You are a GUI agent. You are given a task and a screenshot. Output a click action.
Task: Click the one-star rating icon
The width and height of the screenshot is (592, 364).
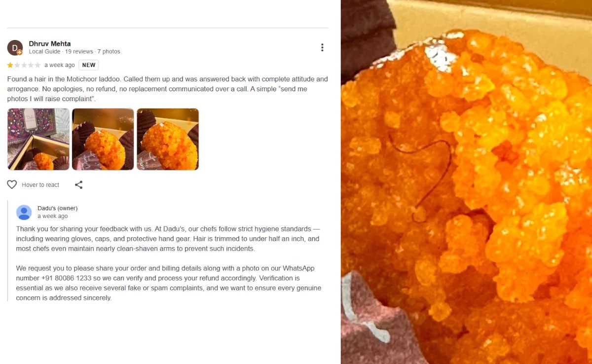pyautogui.click(x=10, y=65)
